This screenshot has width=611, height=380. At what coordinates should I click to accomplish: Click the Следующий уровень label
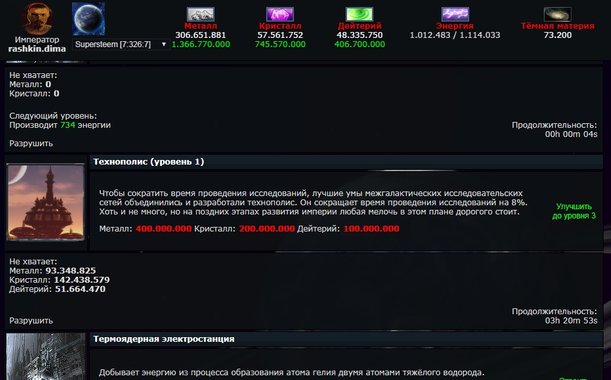click(53, 116)
